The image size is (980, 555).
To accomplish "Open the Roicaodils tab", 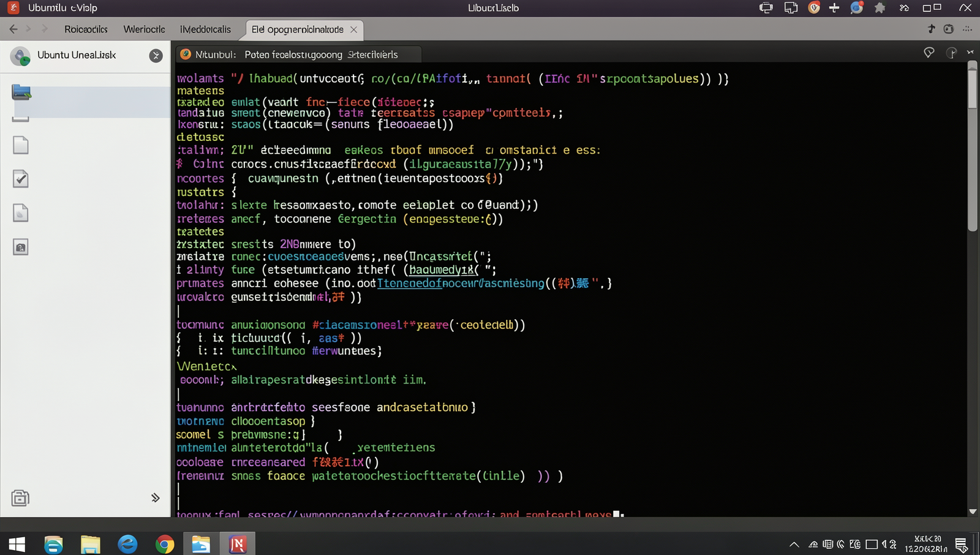I will (x=86, y=29).
